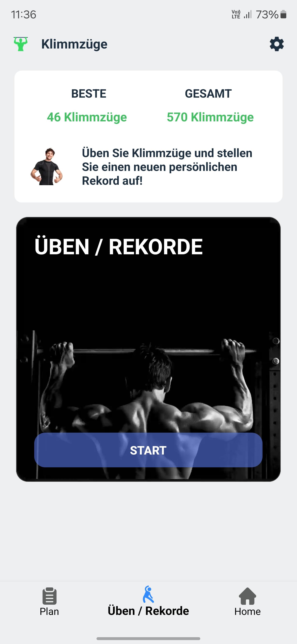This screenshot has width=297, height=644.
Task: Switch to the Plan tab
Action: tap(49, 601)
